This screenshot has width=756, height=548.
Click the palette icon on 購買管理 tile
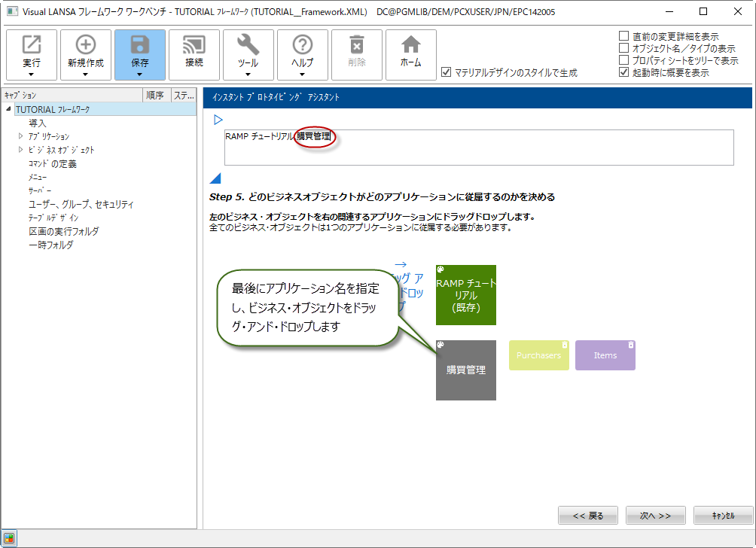pyautogui.click(x=440, y=345)
